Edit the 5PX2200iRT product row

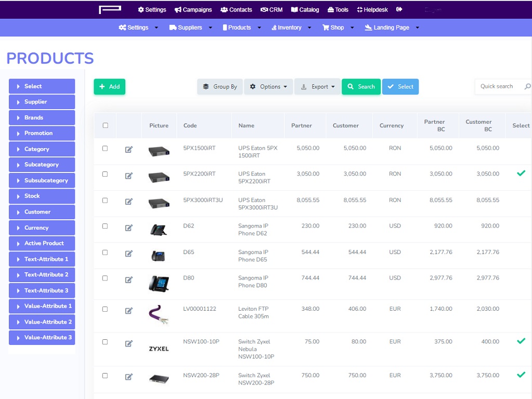coord(128,176)
